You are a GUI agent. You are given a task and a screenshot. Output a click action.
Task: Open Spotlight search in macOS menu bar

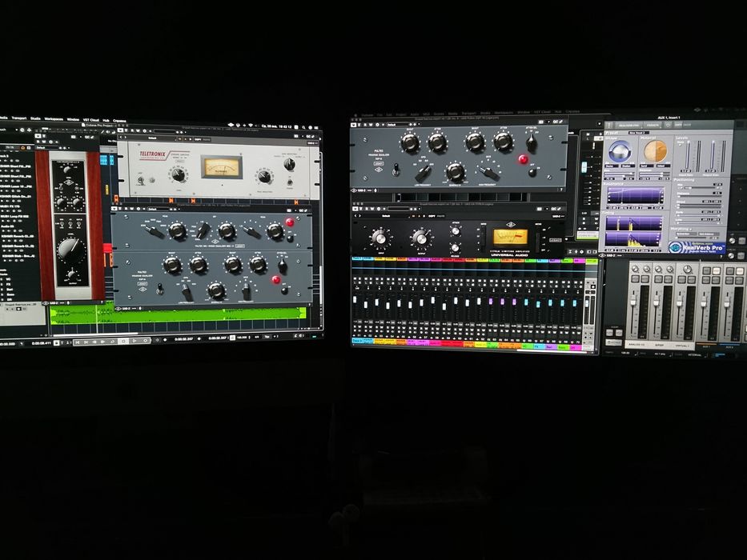point(304,127)
